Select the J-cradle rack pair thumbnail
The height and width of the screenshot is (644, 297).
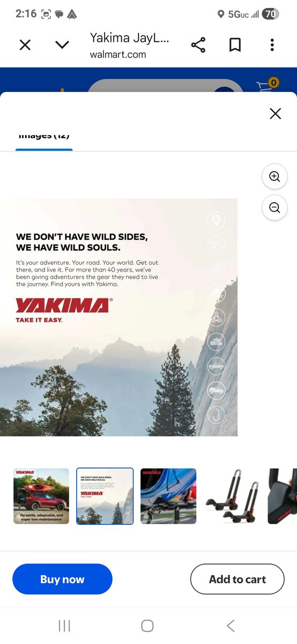pos(232,496)
